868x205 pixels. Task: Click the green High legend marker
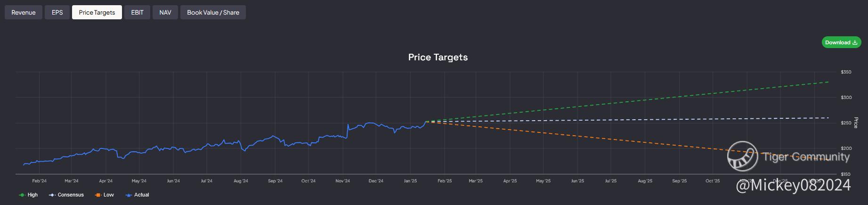click(x=22, y=195)
